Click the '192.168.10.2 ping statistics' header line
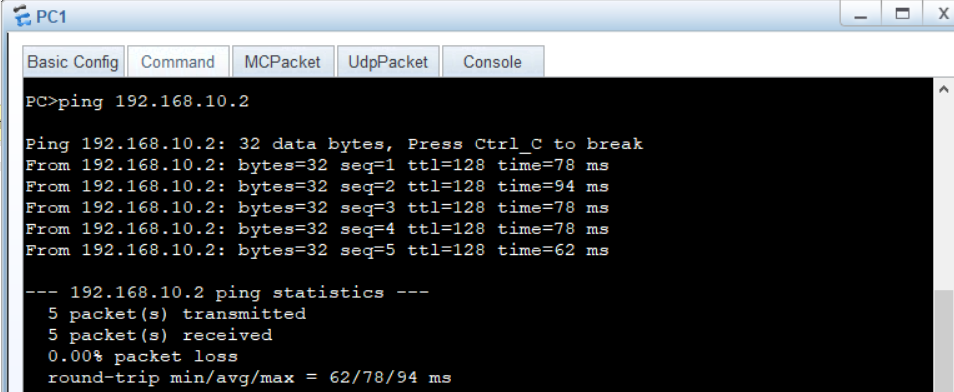This screenshot has height=392, width=954. point(227,293)
